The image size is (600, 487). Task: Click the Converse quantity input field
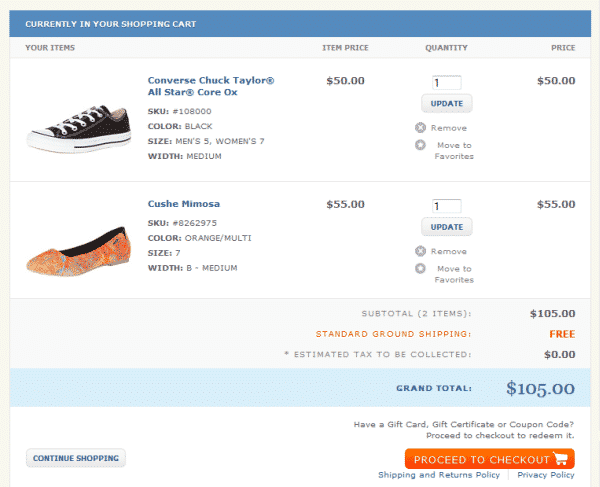446,83
